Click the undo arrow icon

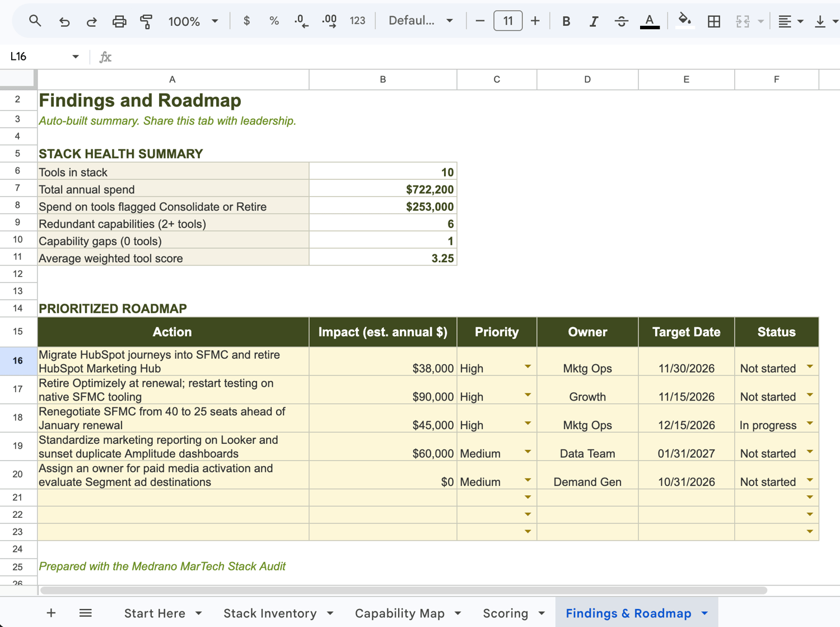64,21
